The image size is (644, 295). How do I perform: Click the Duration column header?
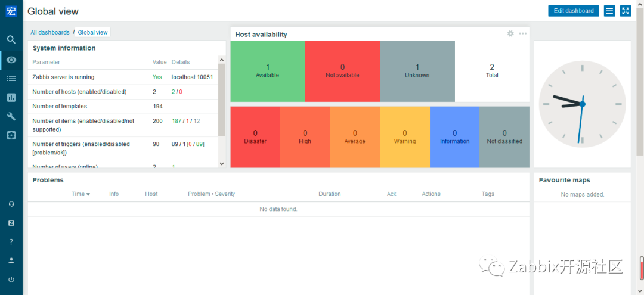coord(329,194)
